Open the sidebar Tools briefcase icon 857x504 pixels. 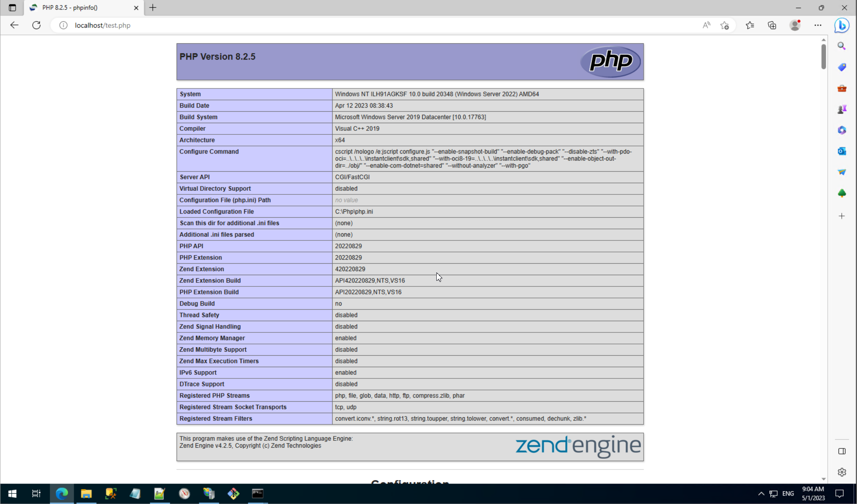click(842, 88)
